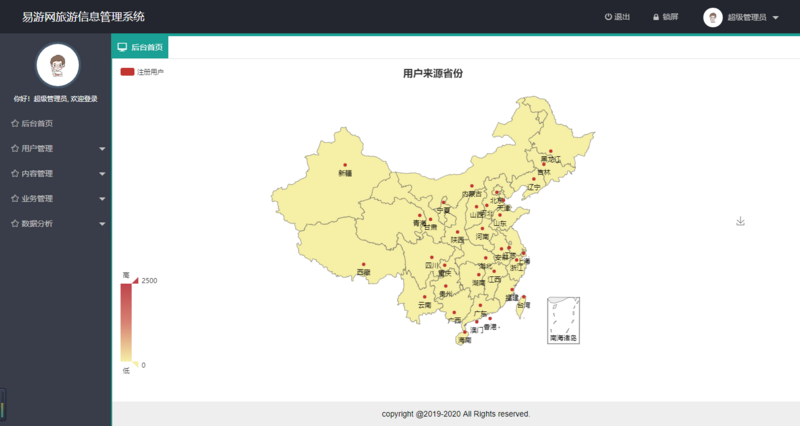Click the star icon beside 用户管理

pyautogui.click(x=15, y=148)
